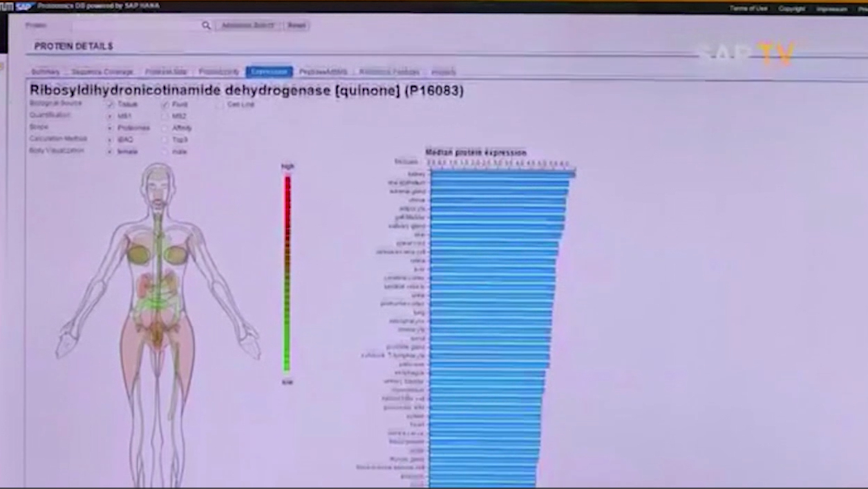
Task: Enable the Cell Line checkbox
Action: point(220,104)
